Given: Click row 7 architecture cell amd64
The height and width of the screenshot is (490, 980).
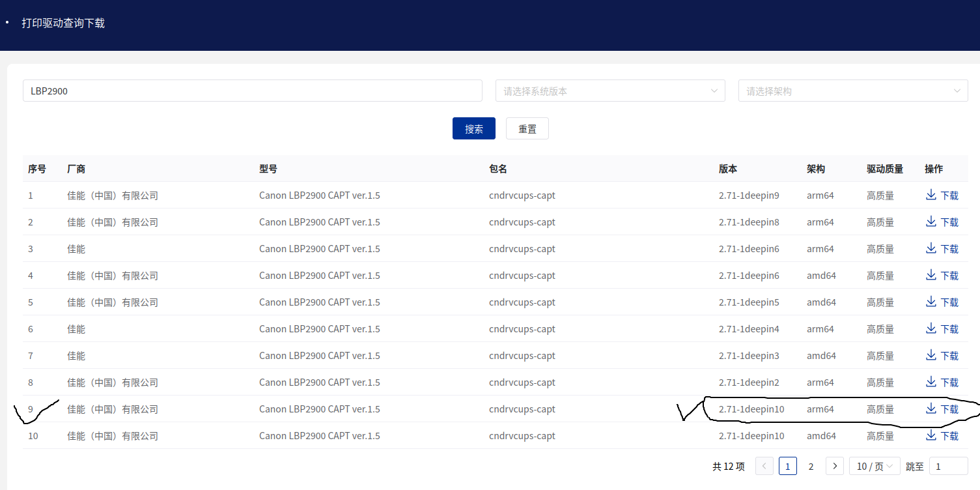Looking at the screenshot, I should click(x=821, y=356).
